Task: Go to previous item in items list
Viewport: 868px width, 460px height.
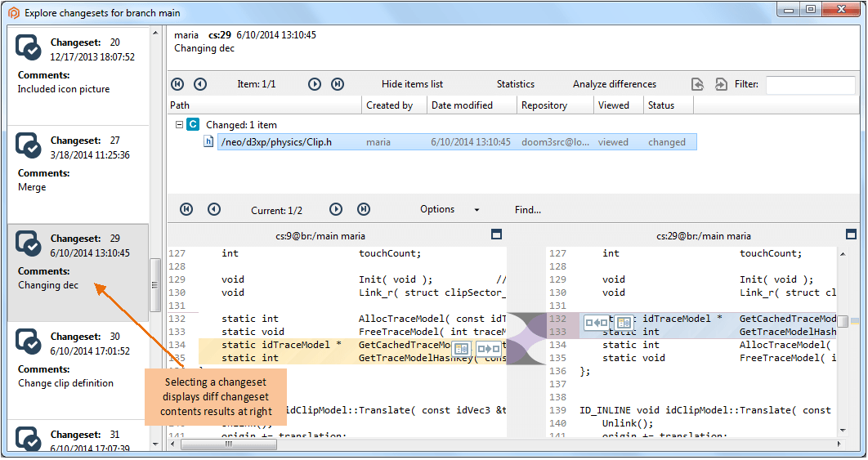Action: pos(200,84)
